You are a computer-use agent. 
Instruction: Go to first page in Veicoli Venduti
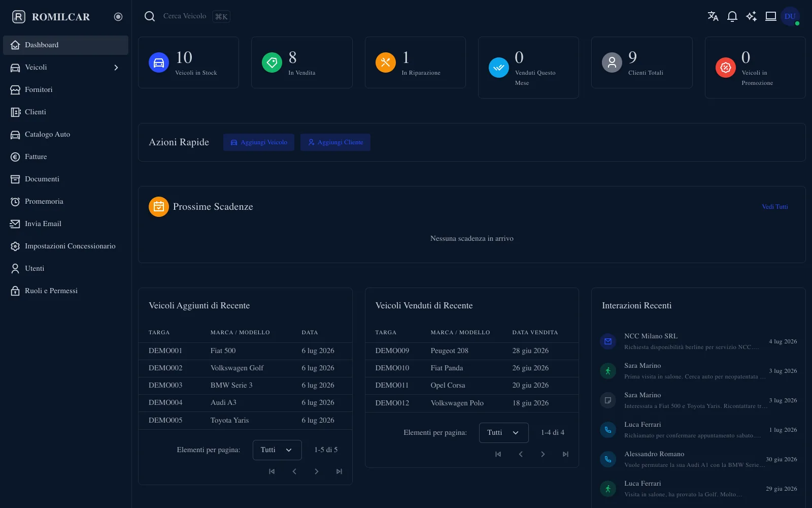point(498,454)
